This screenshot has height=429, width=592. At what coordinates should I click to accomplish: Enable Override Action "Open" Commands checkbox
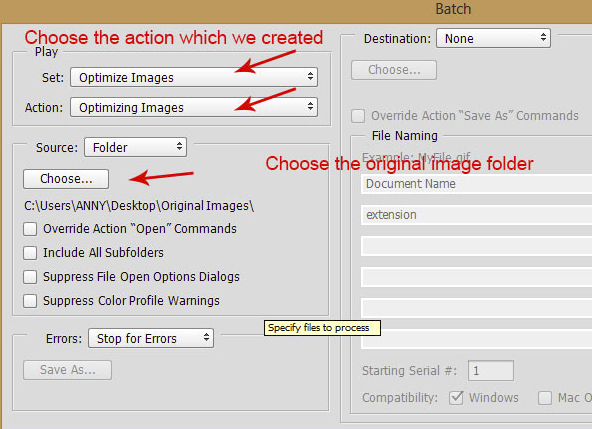30,229
